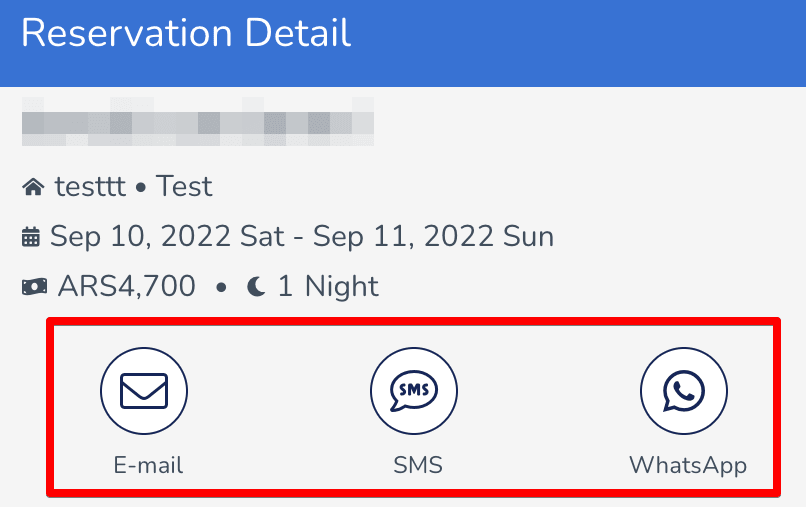This screenshot has height=508, width=806.
Task: Launch the WhatsApp phone icon
Action: (684, 391)
